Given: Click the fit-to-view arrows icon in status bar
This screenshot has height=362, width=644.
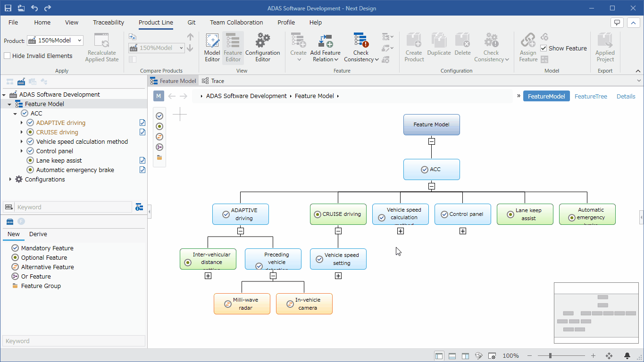Looking at the screenshot, I should [609, 356].
